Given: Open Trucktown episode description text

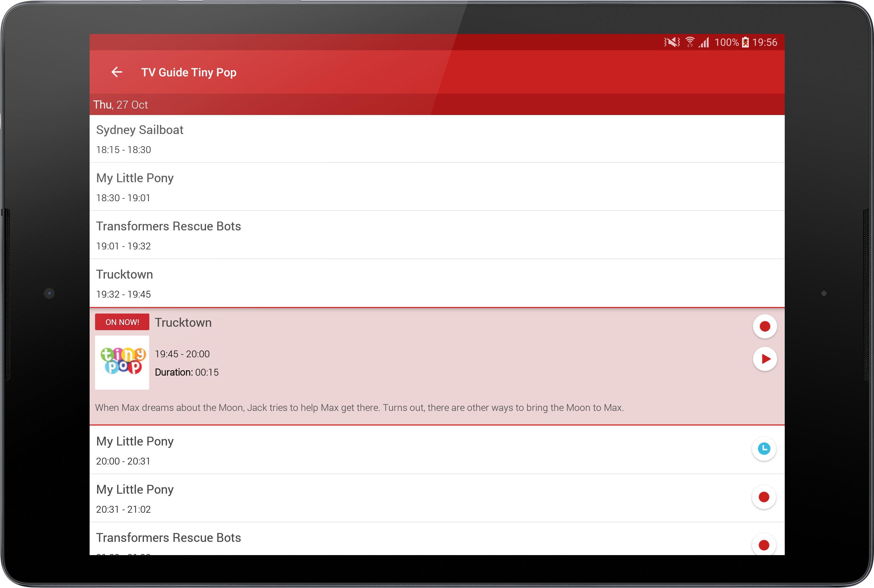Looking at the screenshot, I should pos(359,407).
